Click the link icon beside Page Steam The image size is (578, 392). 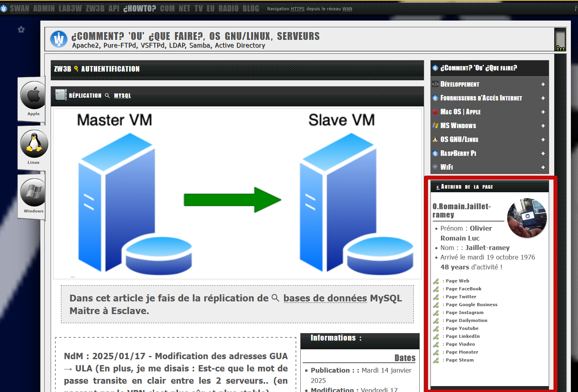click(436, 360)
